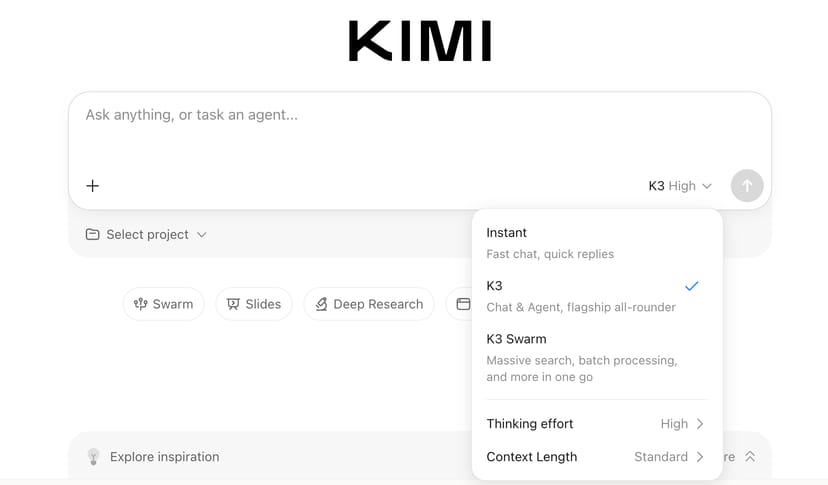828x485 pixels.
Task: Select the K3 flagship model option
Action: tap(597, 296)
